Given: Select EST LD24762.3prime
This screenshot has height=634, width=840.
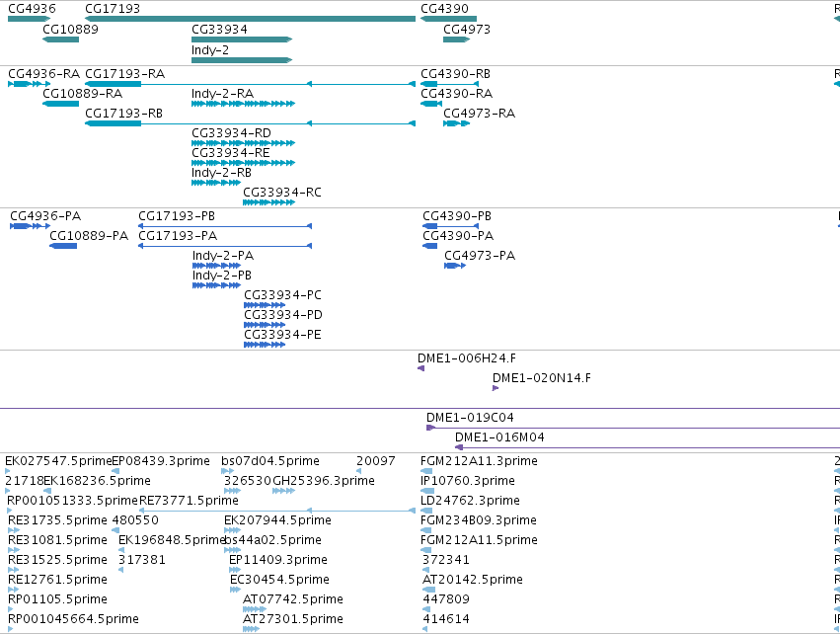Looking at the screenshot, I should tap(470, 501).
